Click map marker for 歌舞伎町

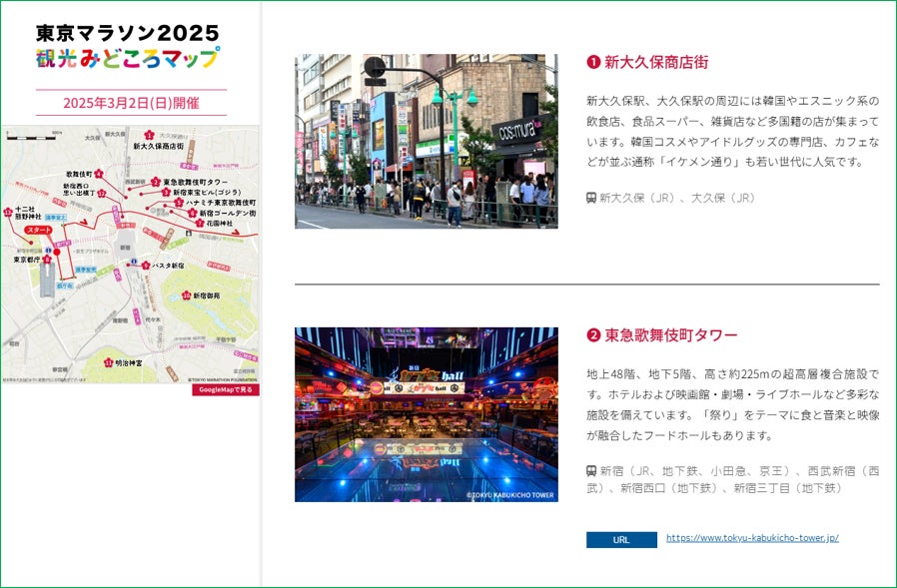point(99,174)
